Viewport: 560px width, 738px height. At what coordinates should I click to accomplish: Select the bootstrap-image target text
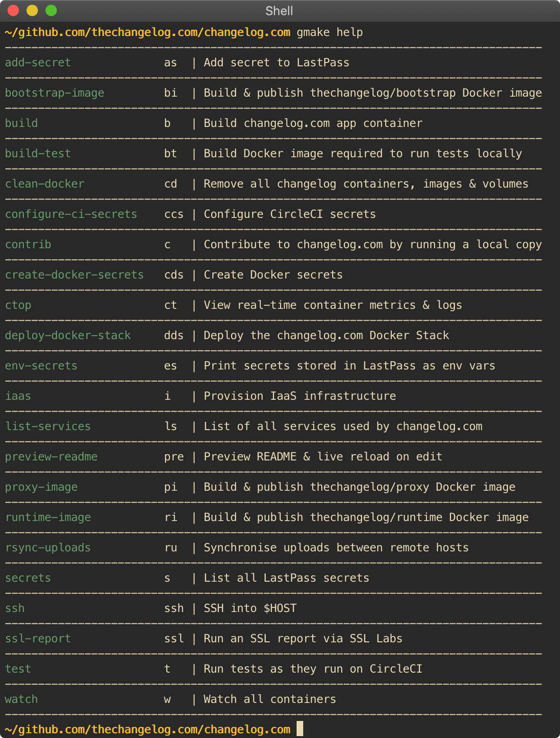(x=54, y=93)
